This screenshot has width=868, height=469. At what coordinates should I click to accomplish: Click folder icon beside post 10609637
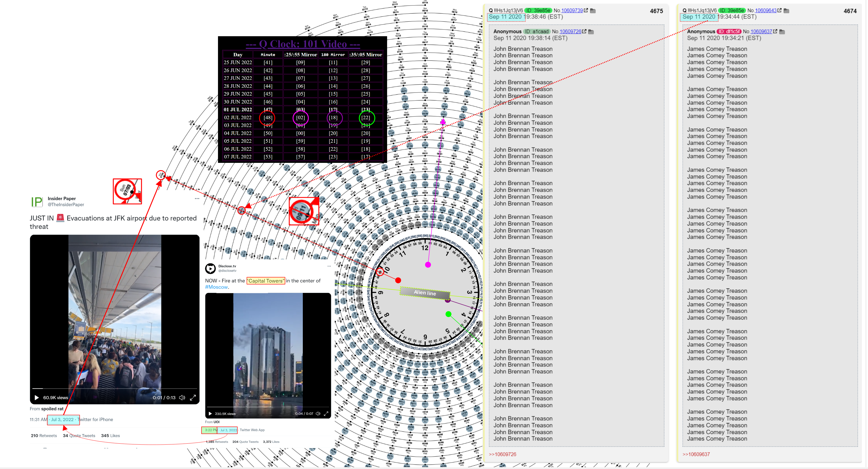coord(782,32)
